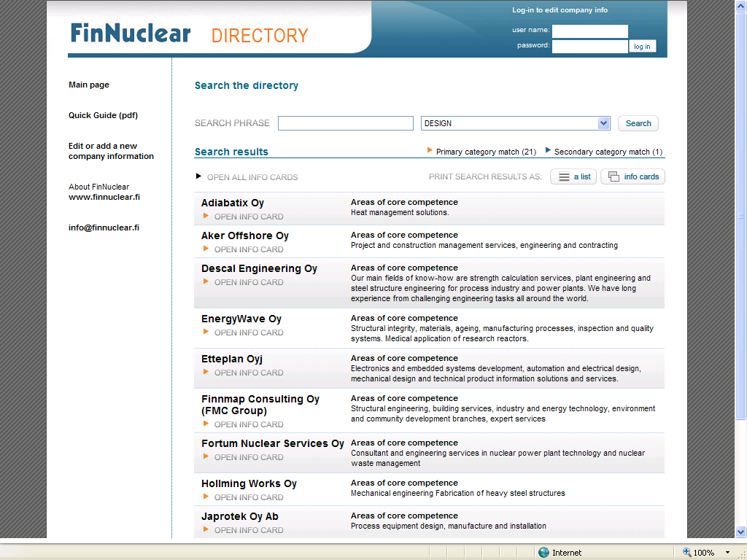The image size is (747, 560).
Task: Print search results as info cards
Action: tap(632, 176)
